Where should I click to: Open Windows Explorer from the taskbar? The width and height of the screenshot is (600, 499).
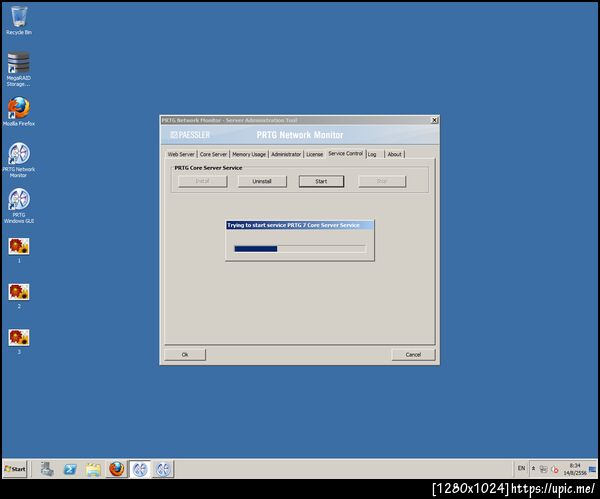(x=93, y=469)
